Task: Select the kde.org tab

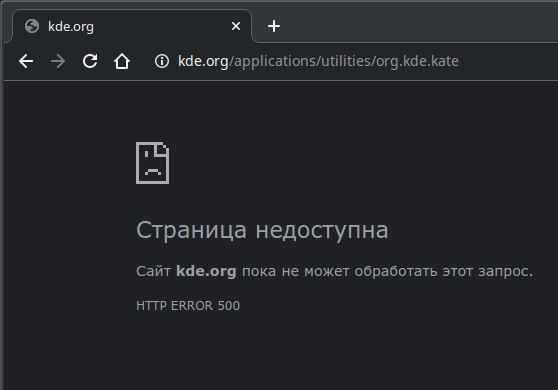Action: [x=132, y=26]
